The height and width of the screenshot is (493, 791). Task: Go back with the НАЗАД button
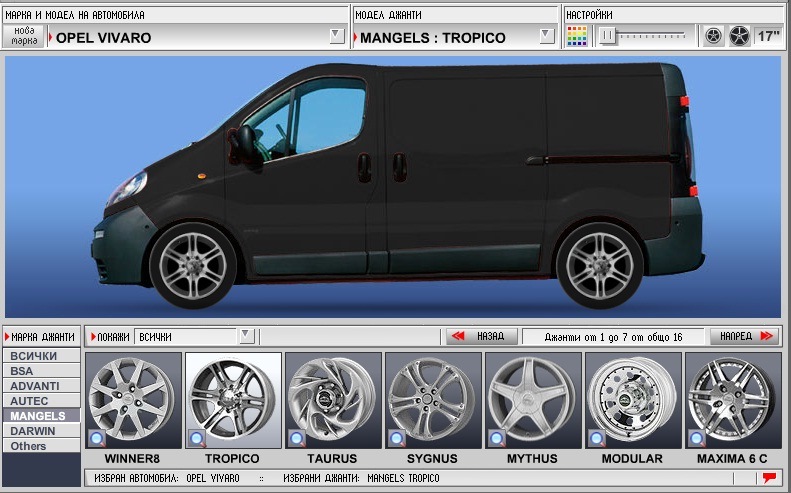(x=481, y=336)
